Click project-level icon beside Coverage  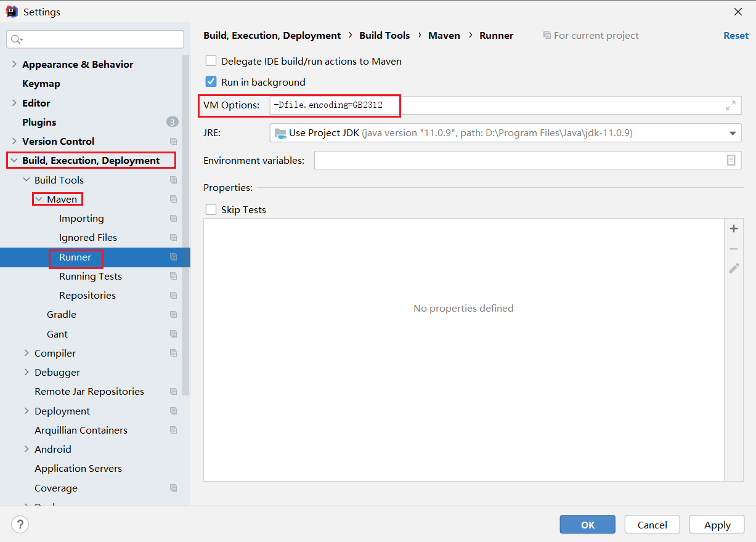point(173,488)
